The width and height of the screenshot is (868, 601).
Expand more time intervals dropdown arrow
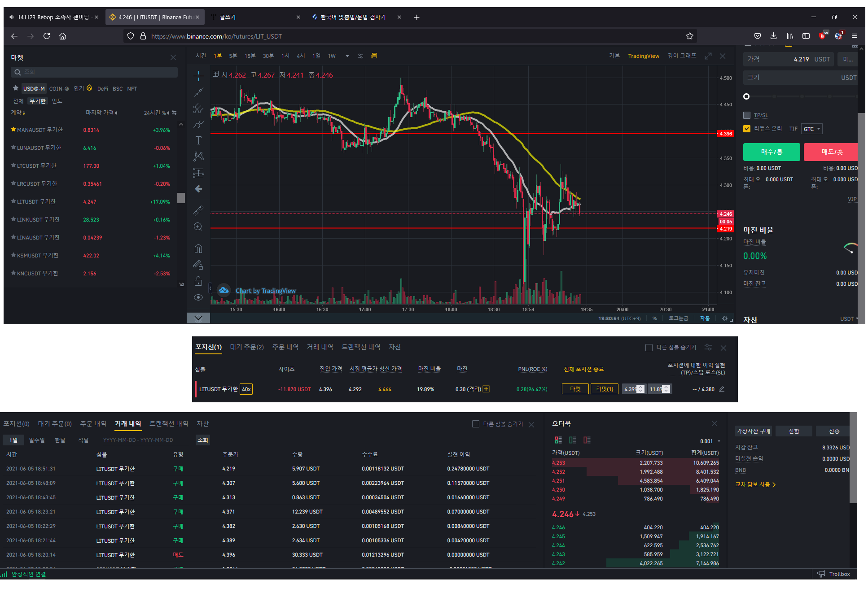click(347, 56)
